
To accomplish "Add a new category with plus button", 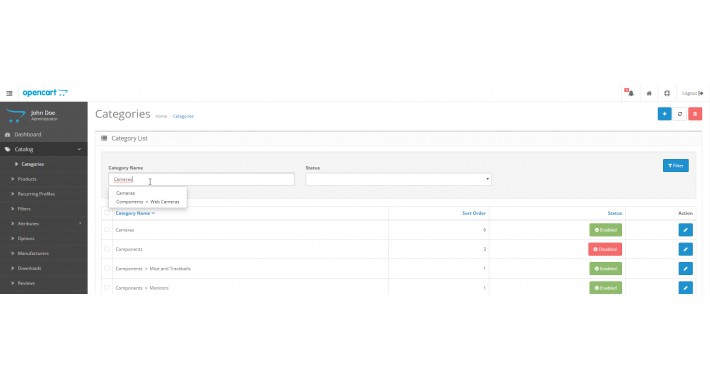I will pos(664,114).
